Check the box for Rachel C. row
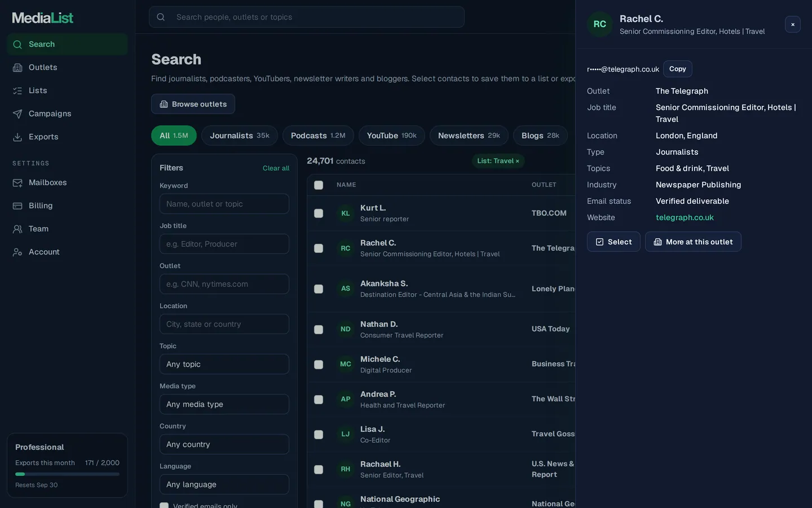This screenshot has height=508, width=812. [x=319, y=248]
